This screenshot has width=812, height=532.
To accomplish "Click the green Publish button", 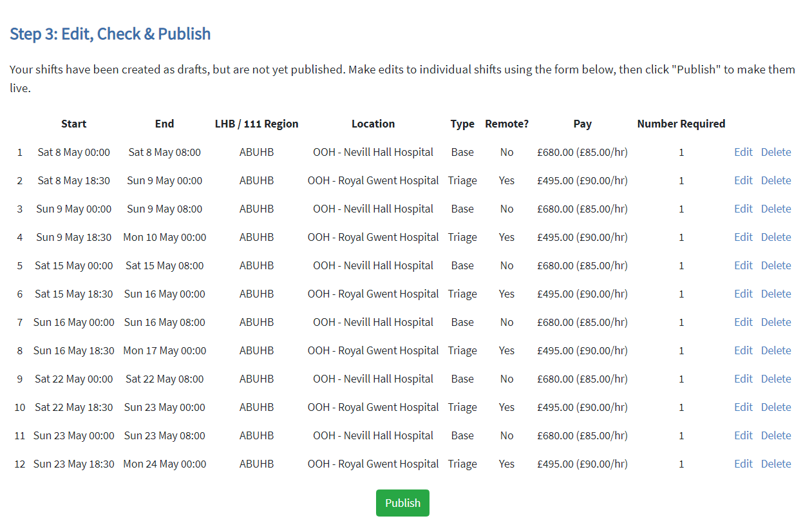I will [402, 503].
